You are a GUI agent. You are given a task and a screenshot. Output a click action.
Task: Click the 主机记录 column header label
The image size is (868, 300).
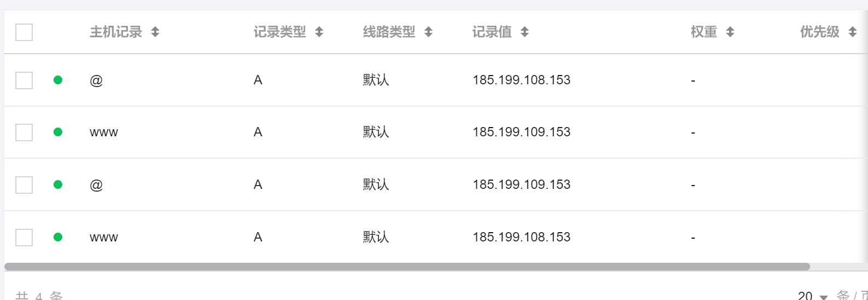(116, 32)
